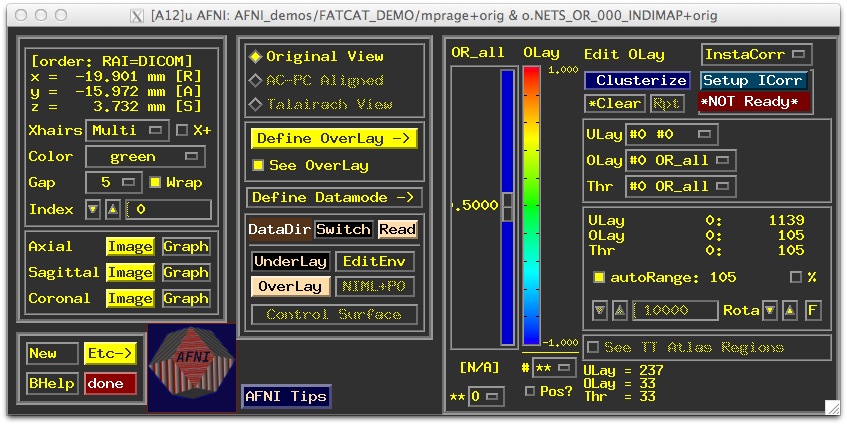
Task: Enable See TT Atlas Regions checkbox
Action: [593, 347]
